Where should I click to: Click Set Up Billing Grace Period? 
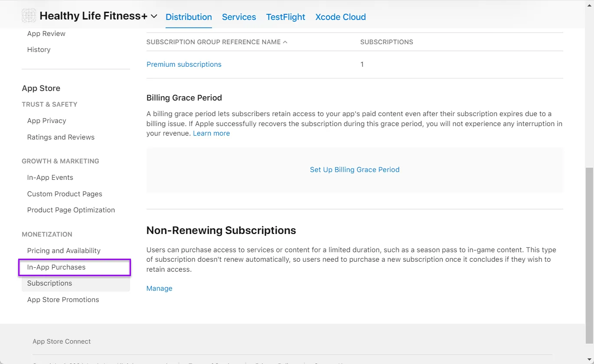(354, 170)
